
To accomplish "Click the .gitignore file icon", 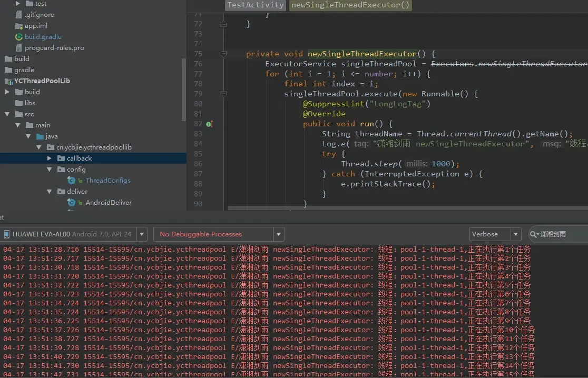I will click(x=19, y=15).
